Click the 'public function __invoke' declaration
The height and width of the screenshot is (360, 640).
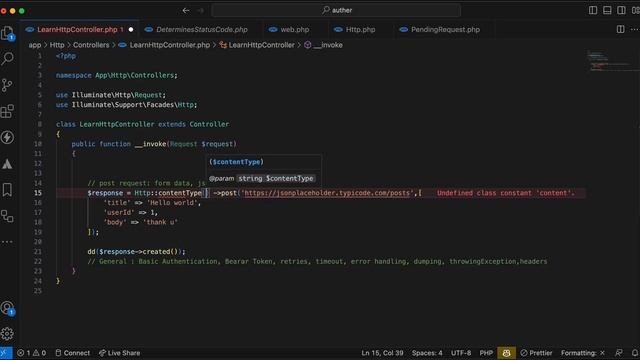pyautogui.click(x=154, y=144)
